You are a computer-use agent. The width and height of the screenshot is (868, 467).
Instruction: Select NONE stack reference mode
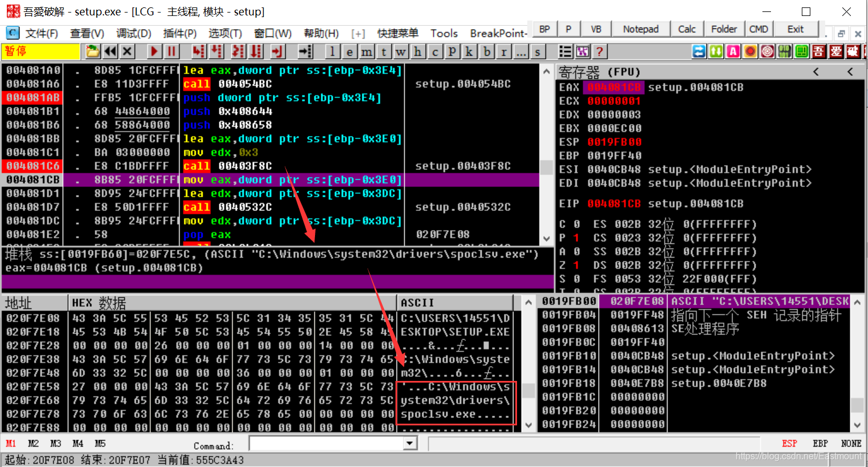coord(851,444)
